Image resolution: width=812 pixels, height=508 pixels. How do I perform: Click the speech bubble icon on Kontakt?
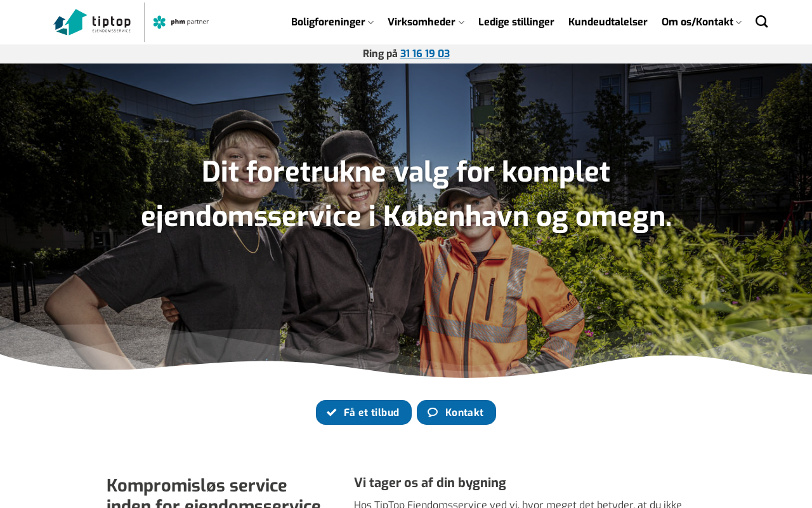(x=433, y=412)
